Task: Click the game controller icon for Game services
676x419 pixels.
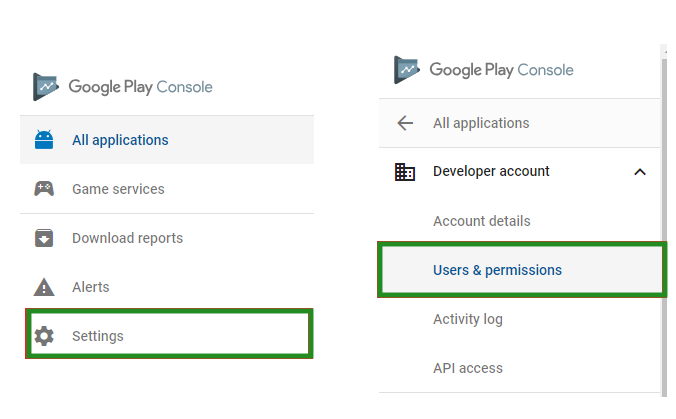Action: click(x=44, y=189)
